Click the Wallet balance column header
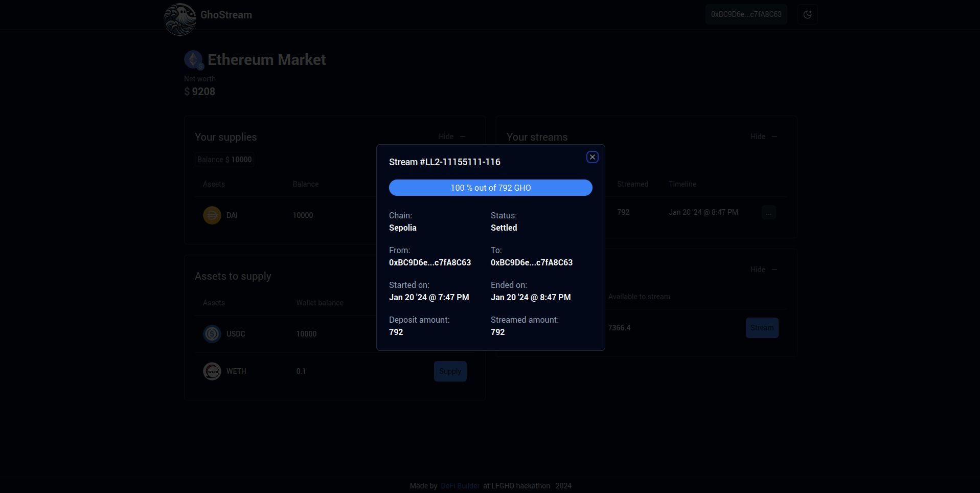 (320, 303)
